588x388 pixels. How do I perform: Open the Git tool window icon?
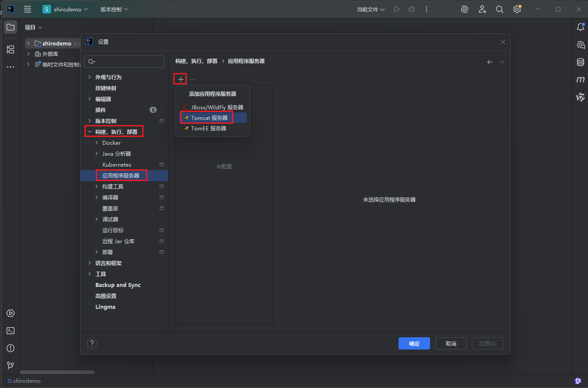(x=10, y=366)
